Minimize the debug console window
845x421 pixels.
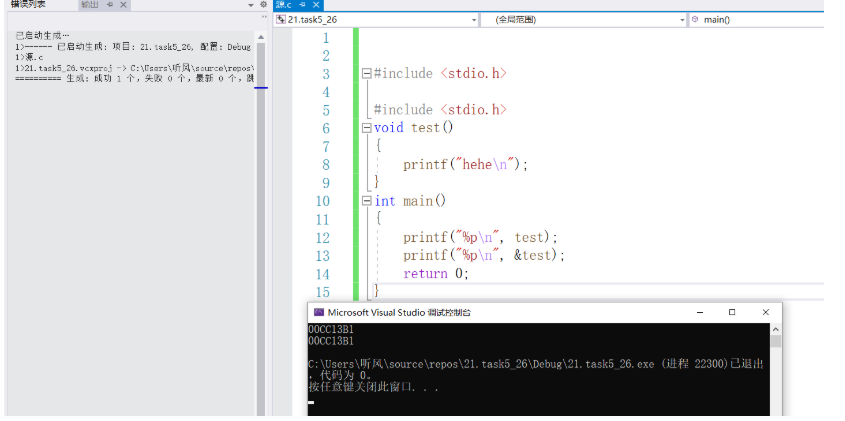coord(699,312)
